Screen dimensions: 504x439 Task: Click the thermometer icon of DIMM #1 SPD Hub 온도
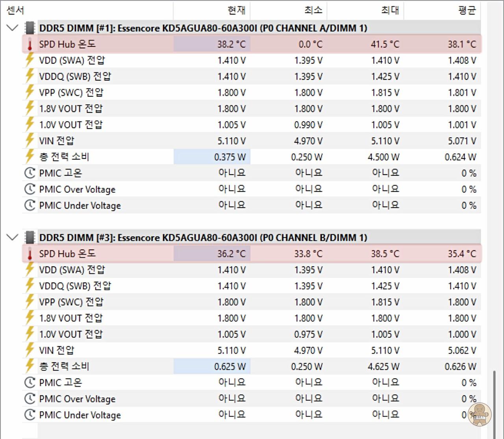(x=30, y=44)
